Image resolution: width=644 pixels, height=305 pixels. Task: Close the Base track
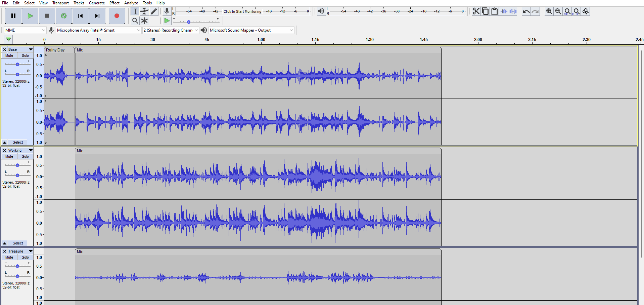tap(5, 49)
